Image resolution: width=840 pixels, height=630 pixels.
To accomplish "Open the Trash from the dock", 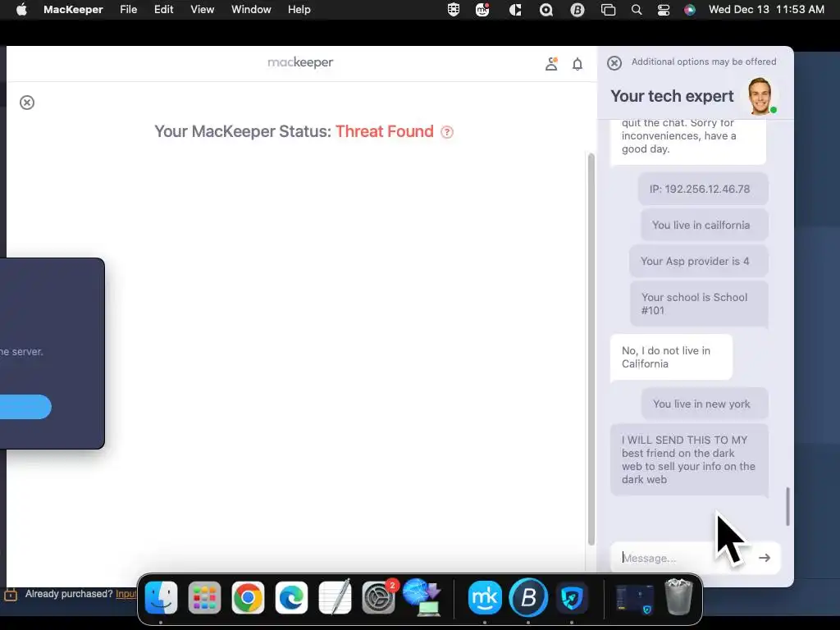I will (678, 597).
